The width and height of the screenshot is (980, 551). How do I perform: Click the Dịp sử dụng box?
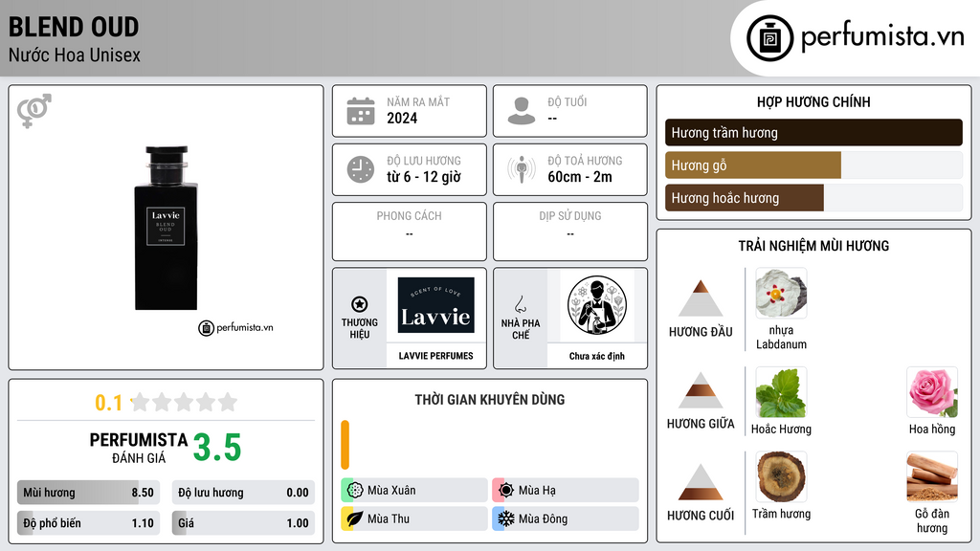point(570,231)
